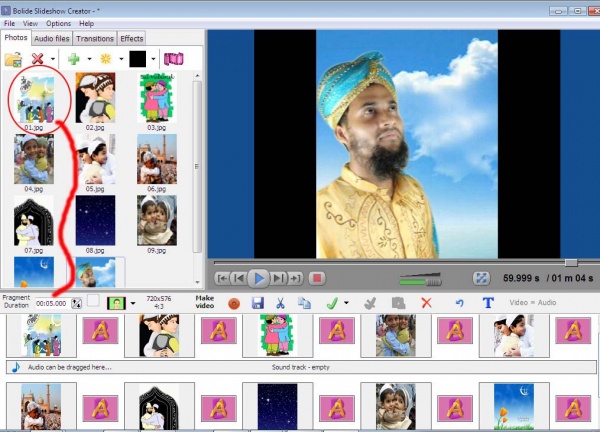Viewport: 600px width, 432px height.
Task: Open the Help menu
Action: (x=86, y=23)
